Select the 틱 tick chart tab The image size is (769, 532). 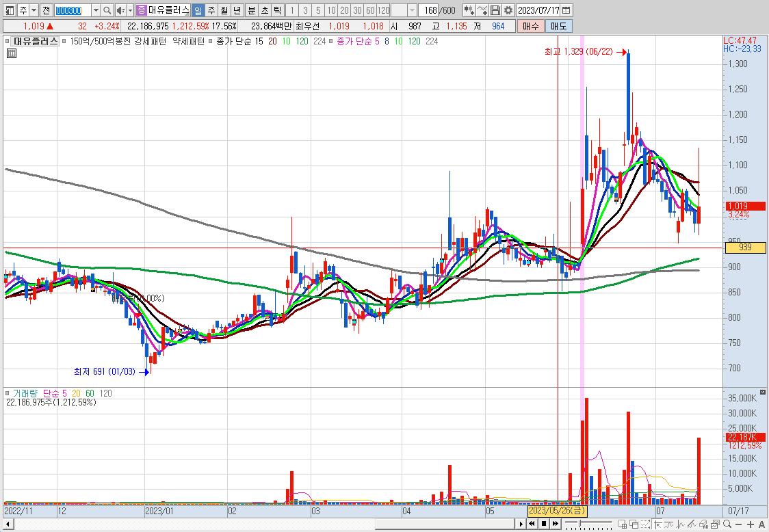click(x=277, y=10)
